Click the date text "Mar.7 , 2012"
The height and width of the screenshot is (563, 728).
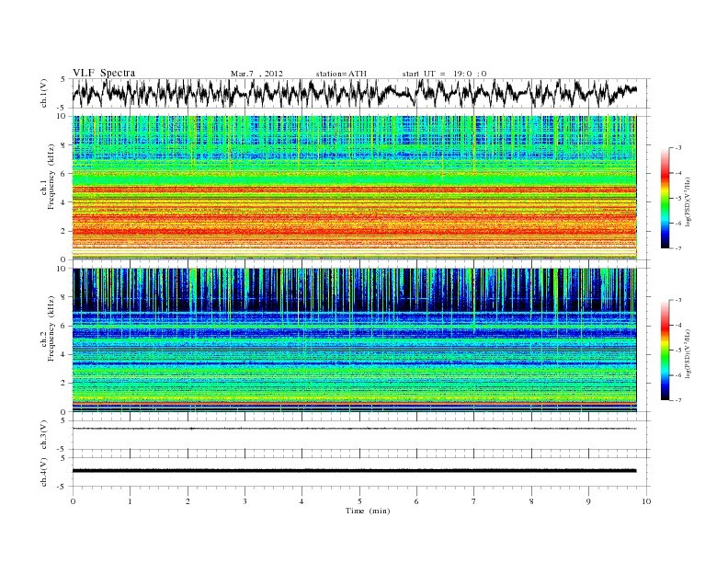tap(256, 74)
